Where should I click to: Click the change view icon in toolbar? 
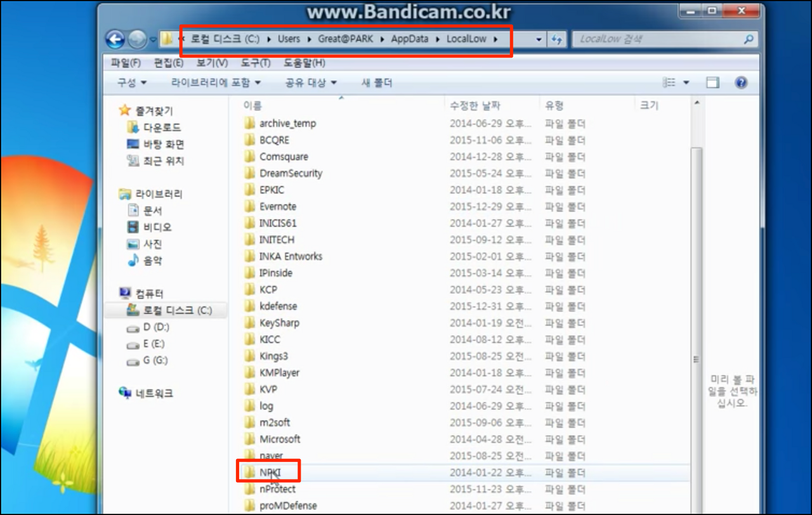(x=669, y=82)
